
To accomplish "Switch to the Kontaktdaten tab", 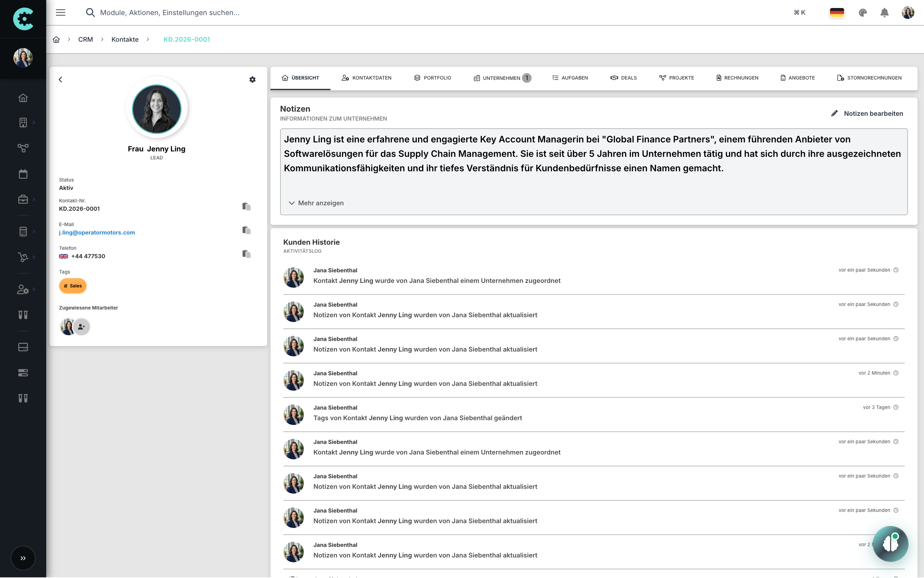I will pyautogui.click(x=366, y=78).
